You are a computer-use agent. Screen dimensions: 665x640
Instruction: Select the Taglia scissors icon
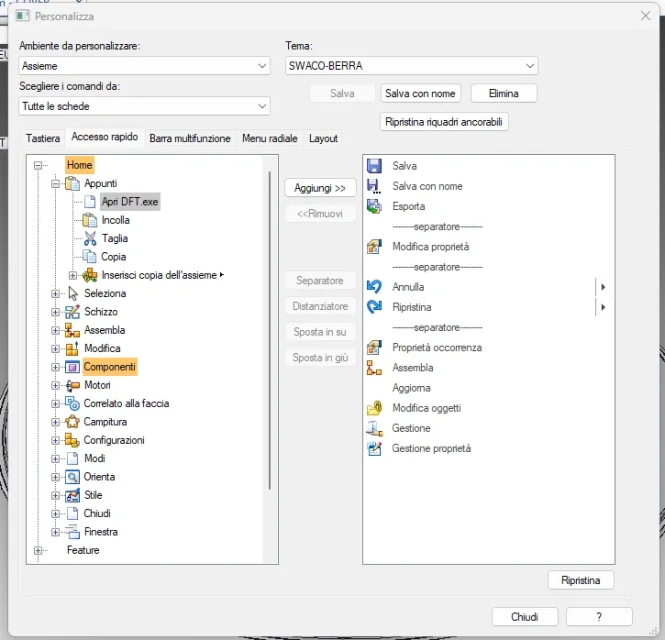coord(90,238)
